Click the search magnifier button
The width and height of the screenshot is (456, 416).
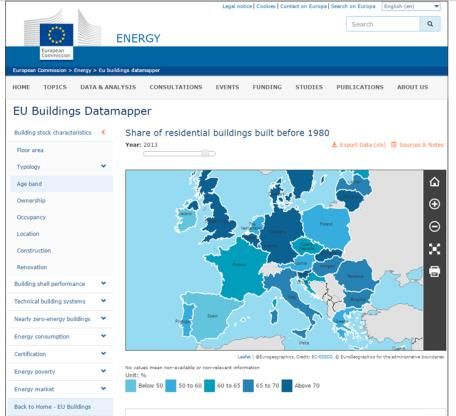(x=430, y=24)
